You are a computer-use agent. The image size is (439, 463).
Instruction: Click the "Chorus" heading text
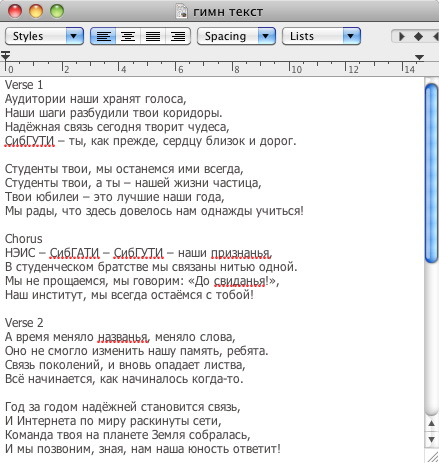[x=24, y=239]
